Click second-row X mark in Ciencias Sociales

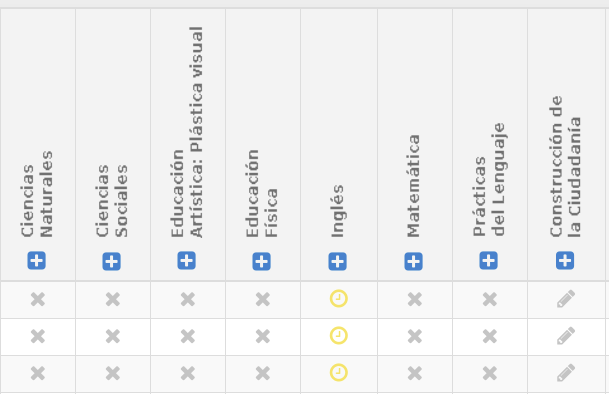coord(113,336)
